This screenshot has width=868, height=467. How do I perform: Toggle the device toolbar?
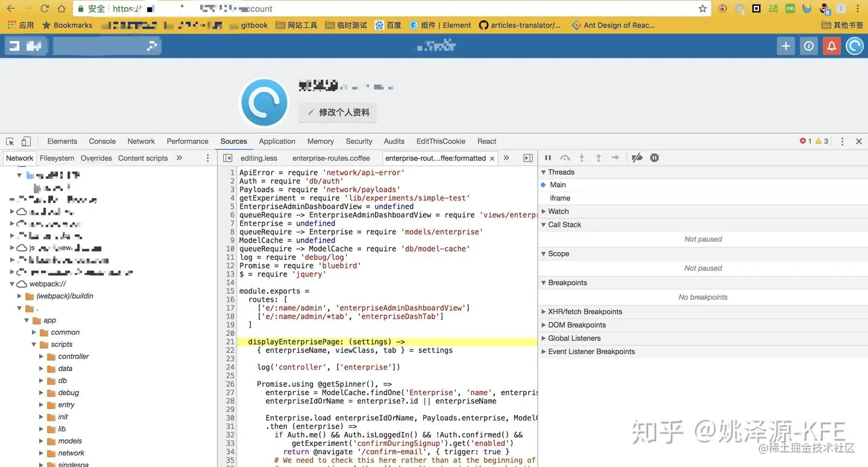coord(26,141)
